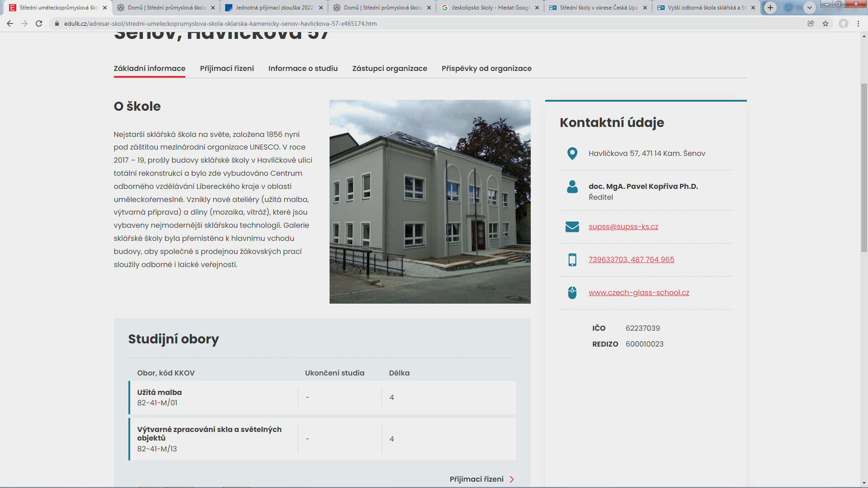Select Výtvarné zpracování skla a světelných objektů row
Viewport: 868px width, 488px height.
tap(322, 439)
